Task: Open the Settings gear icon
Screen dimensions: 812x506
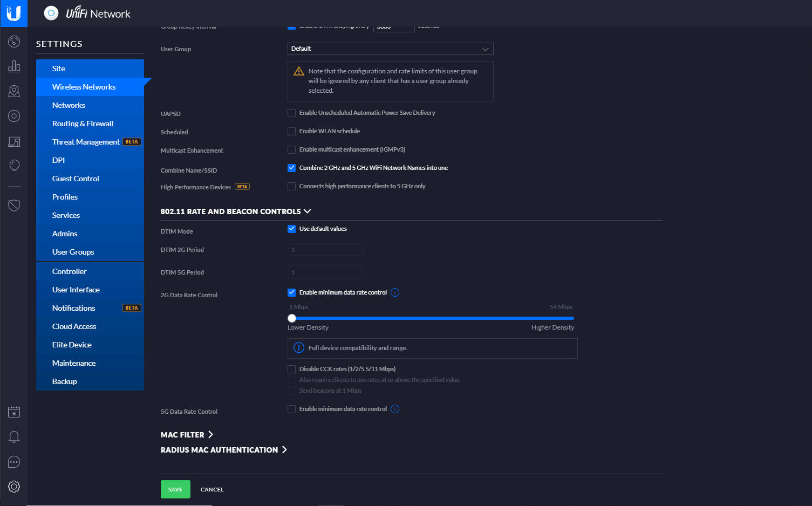Action: point(14,487)
